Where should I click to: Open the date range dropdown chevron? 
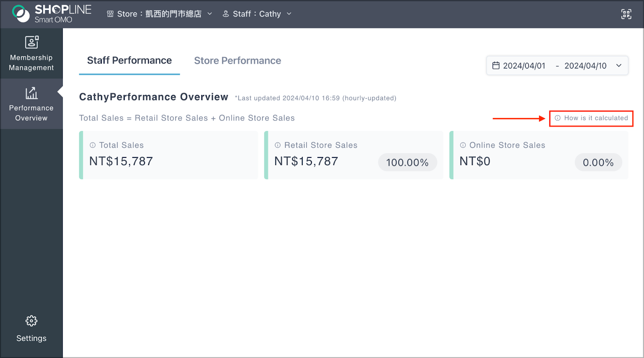[619, 66]
